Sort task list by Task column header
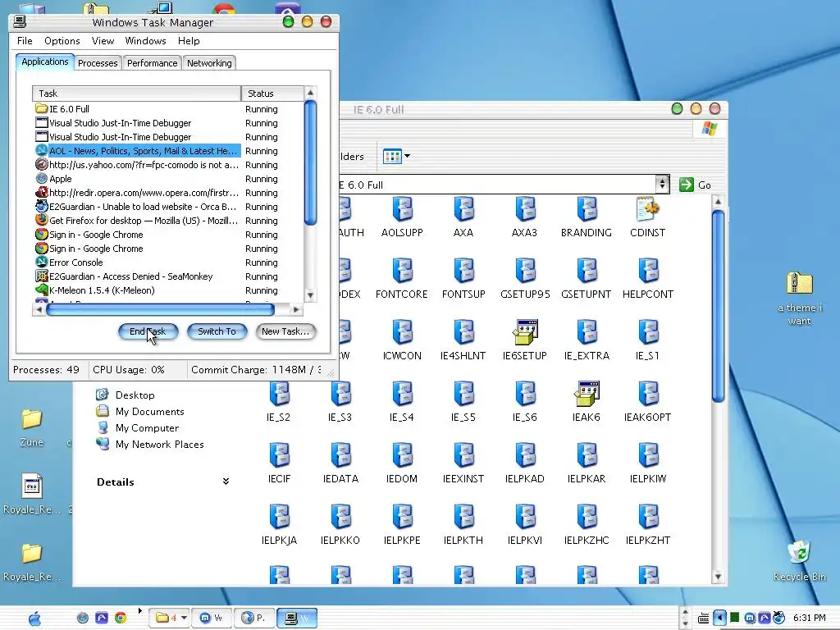Image resolution: width=840 pixels, height=630 pixels. 137,94
